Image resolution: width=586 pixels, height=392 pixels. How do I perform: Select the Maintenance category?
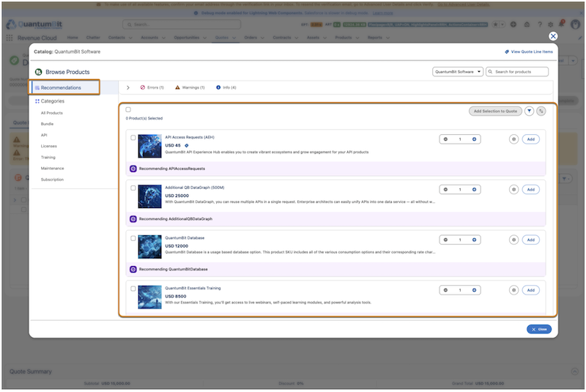tap(52, 169)
